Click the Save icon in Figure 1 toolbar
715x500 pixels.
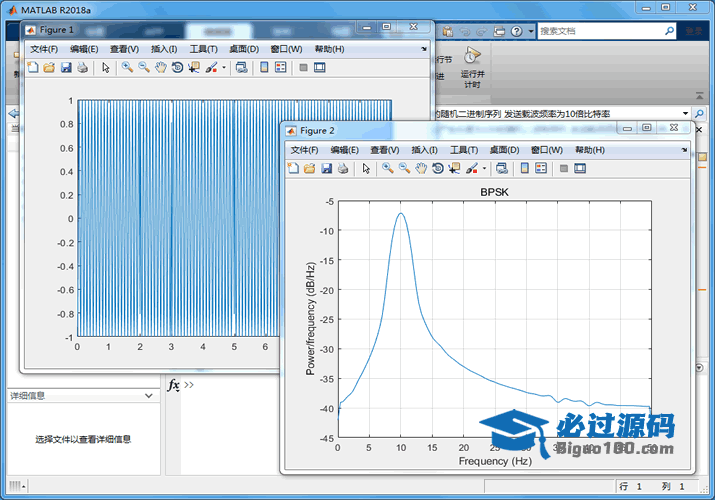click(66, 68)
